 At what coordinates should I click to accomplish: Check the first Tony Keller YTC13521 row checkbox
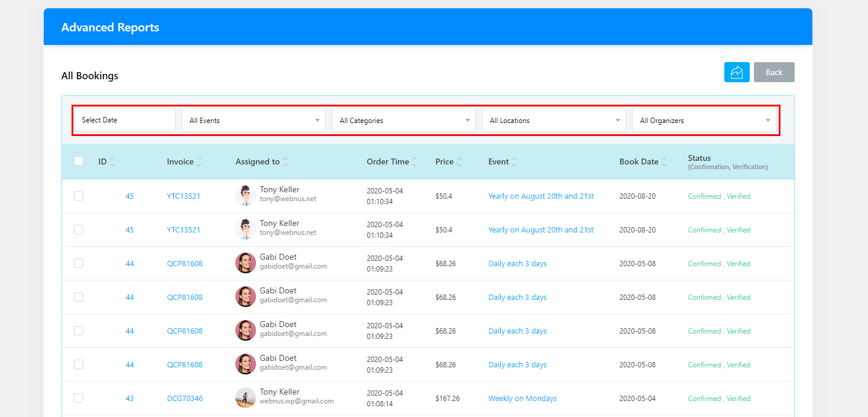pyautogui.click(x=79, y=196)
